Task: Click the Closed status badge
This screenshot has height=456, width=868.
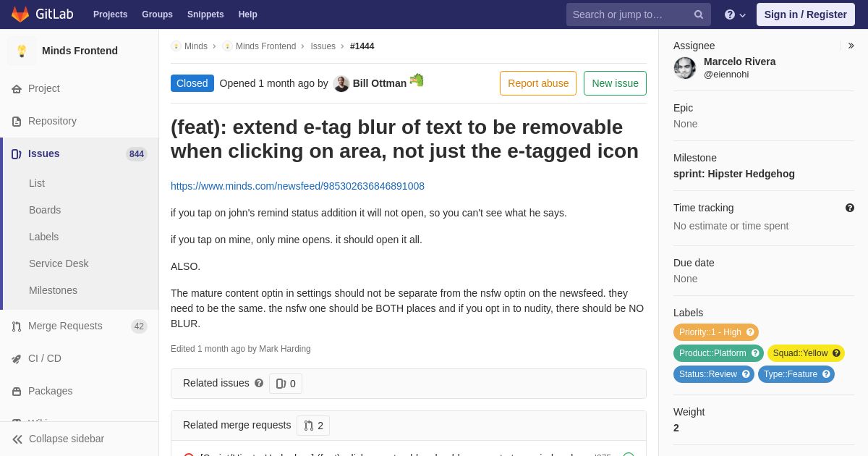Action: 192,83
